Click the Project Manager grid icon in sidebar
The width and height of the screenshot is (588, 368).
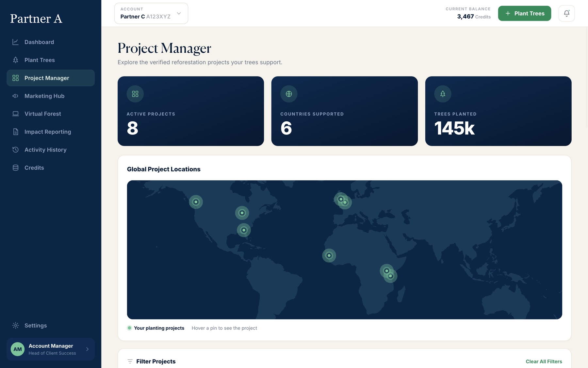pos(15,78)
